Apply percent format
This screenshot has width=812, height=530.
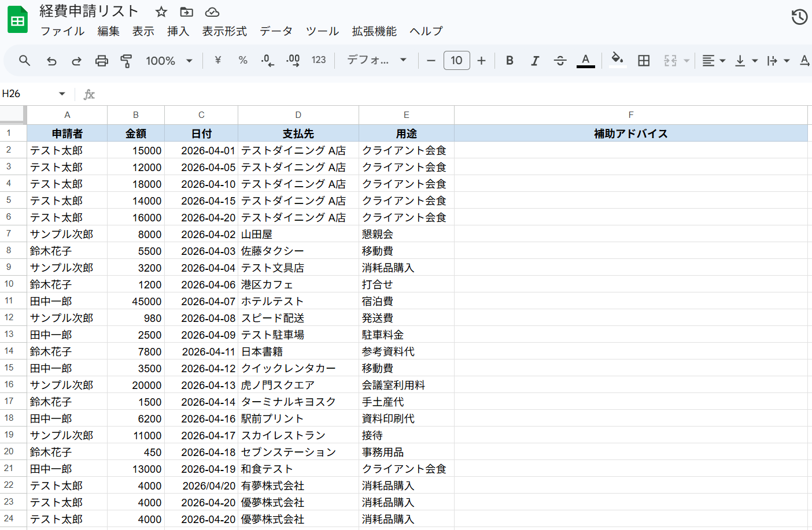(243, 60)
